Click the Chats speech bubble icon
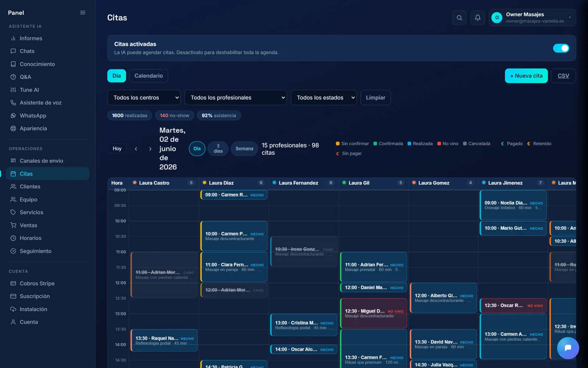This screenshot has width=588, height=368. click(13, 51)
